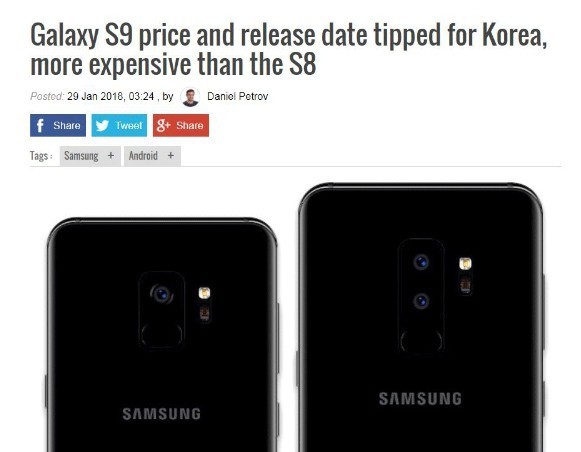This screenshot has width=581, height=452.
Task: Open author Daniel Petrov's profile link
Action: click(238, 96)
